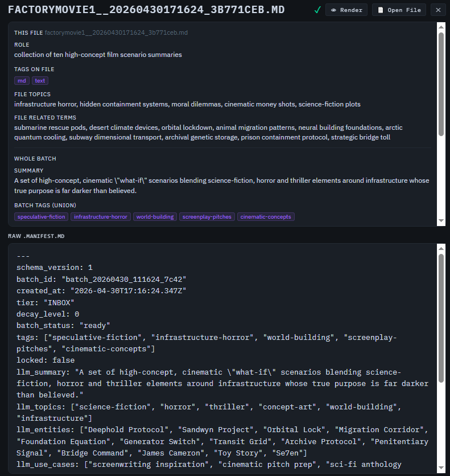The height and width of the screenshot is (476, 450).
Task: Close the file detail panel
Action: coord(438,10)
